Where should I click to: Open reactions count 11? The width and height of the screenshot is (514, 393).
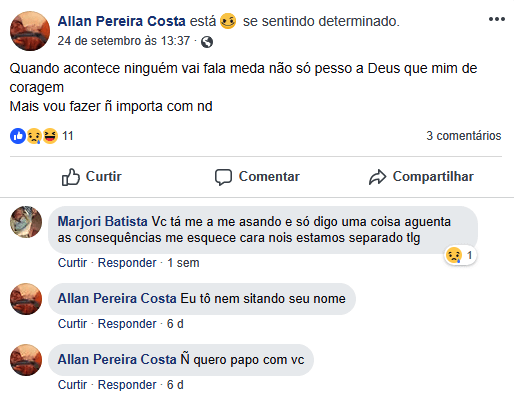tap(68, 136)
